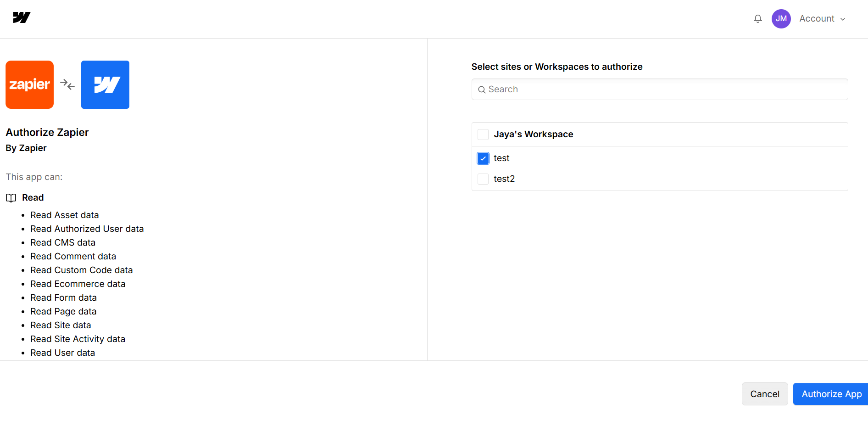Click the Read Comment data item
This screenshot has height=421, width=868.
point(73,256)
